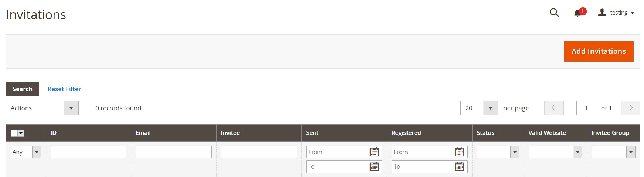Open calendar for Registered From date
This screenshot has height=177, width=644.
pos(459,152)
